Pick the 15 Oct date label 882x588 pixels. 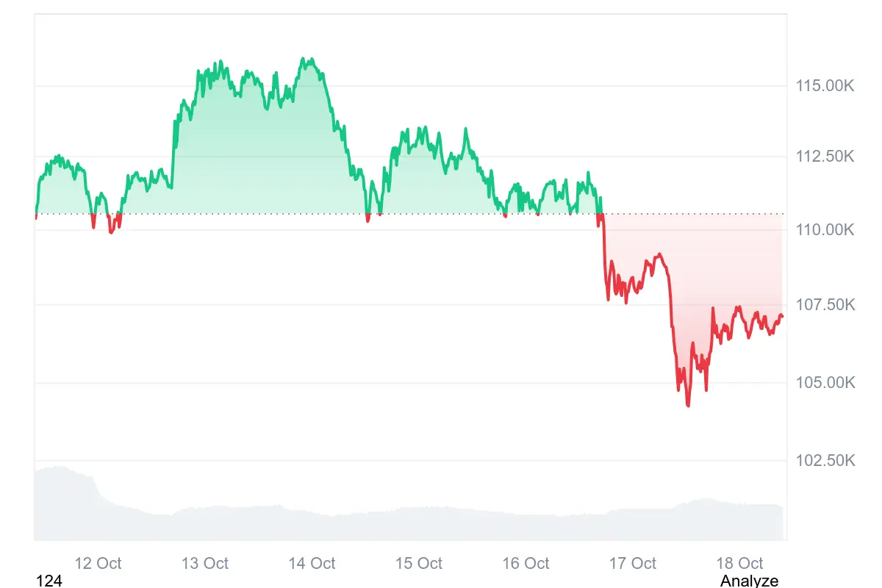pyautogui.click(x=419, y=563)
